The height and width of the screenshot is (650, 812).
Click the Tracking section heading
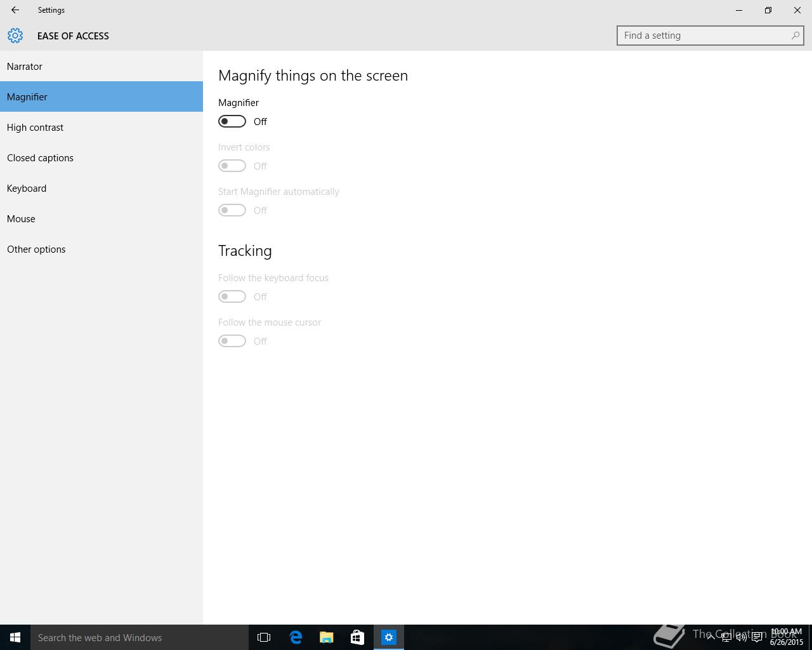pyautogui.click(x=245, y=251)
